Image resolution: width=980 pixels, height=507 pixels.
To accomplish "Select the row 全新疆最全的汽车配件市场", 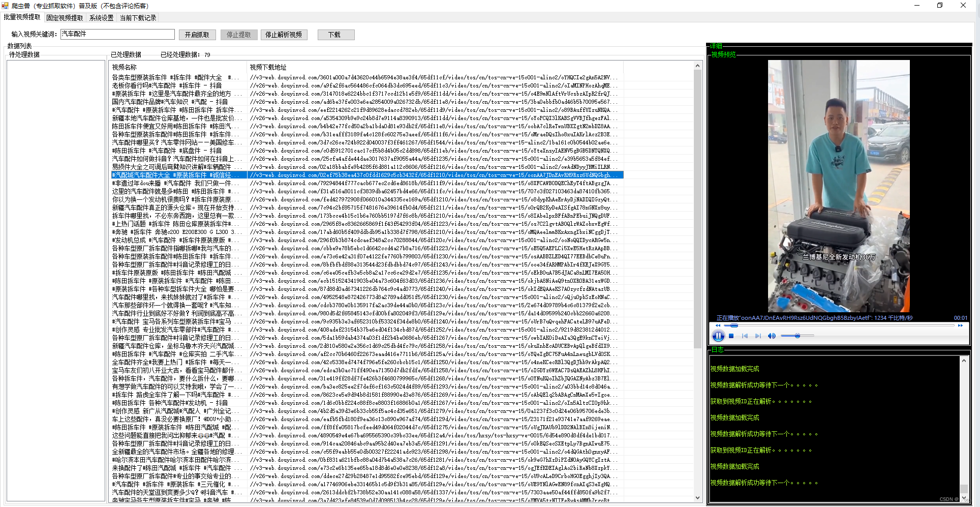I will 367,452.
